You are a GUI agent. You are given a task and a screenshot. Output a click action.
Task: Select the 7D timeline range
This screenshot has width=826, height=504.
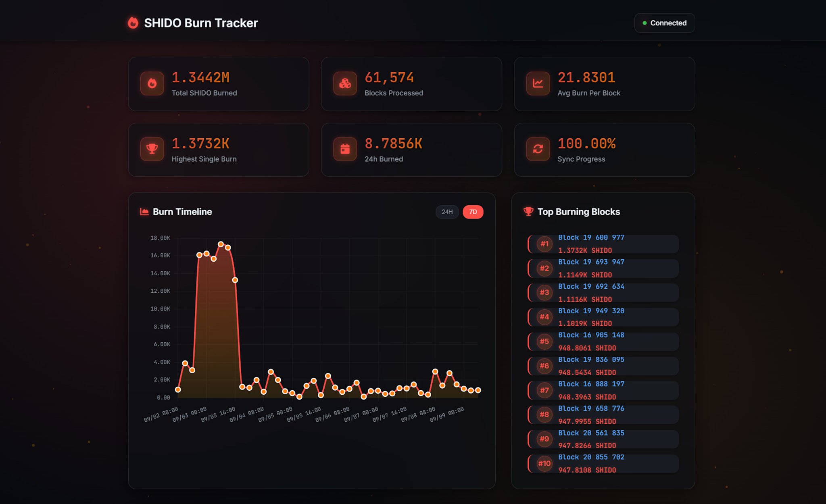[x=473, y=212]
